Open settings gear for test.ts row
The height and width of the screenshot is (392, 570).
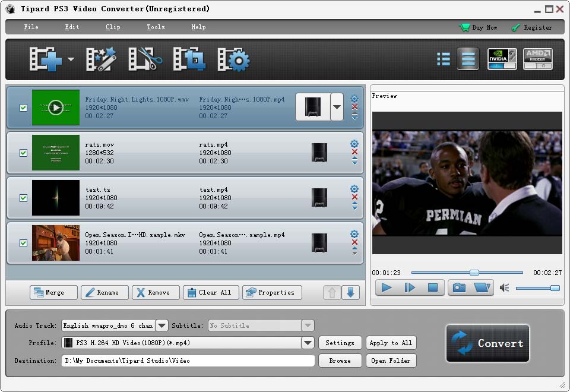pos(354,189)
